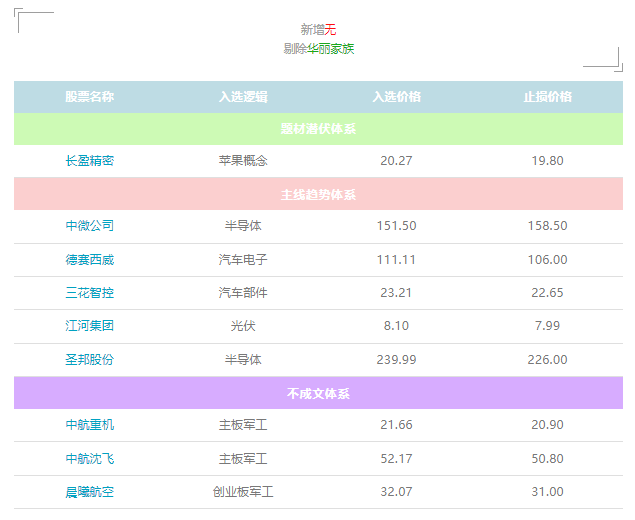The width and height of the screenshot is (635, 520).
Task: Open the 江河集团 stock link
Action: coord(89,326)
